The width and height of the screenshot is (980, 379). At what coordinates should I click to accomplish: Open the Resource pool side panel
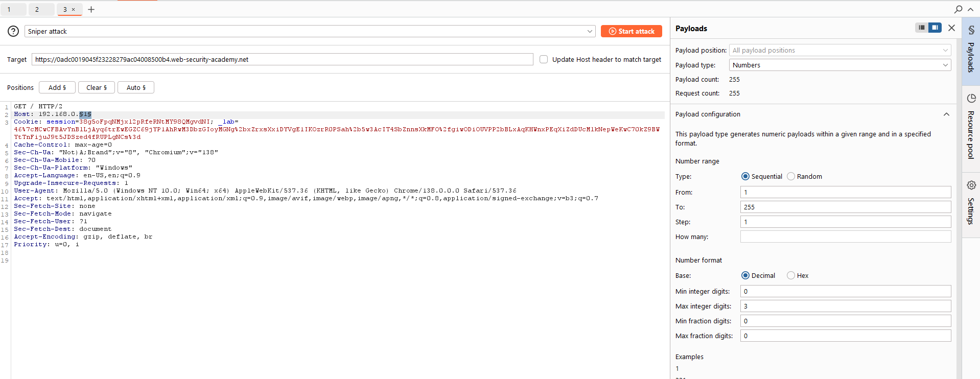tap(971, 127)
